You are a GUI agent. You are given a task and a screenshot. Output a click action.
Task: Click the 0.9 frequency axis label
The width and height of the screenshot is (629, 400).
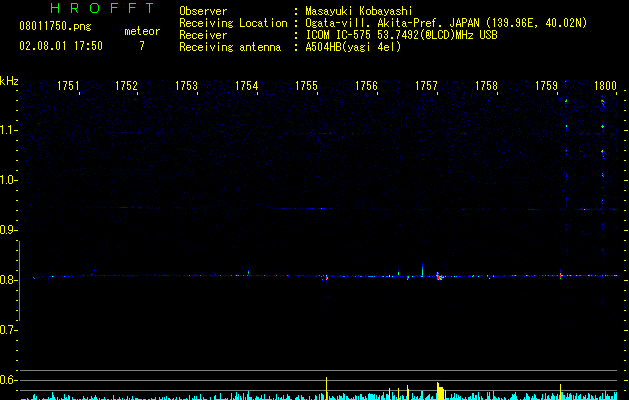(x=8, y=230)
